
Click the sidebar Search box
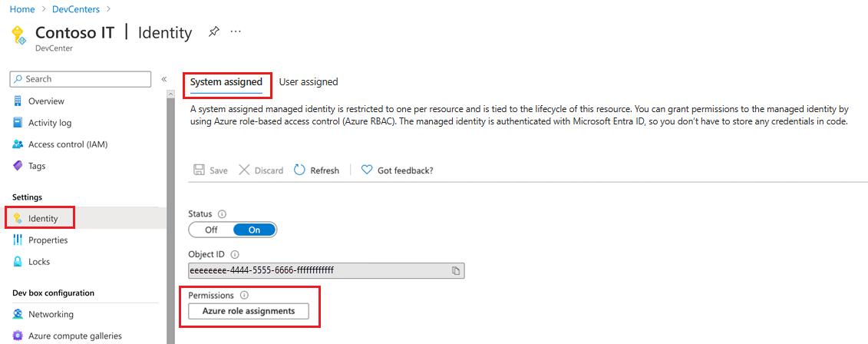point(81,79)
